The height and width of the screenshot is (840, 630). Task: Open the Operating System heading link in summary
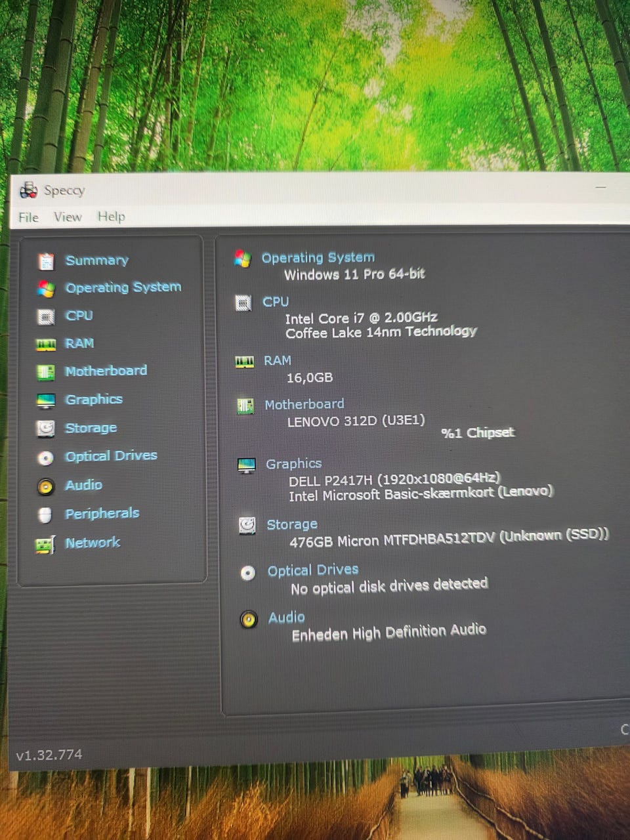tap(318, 258)
